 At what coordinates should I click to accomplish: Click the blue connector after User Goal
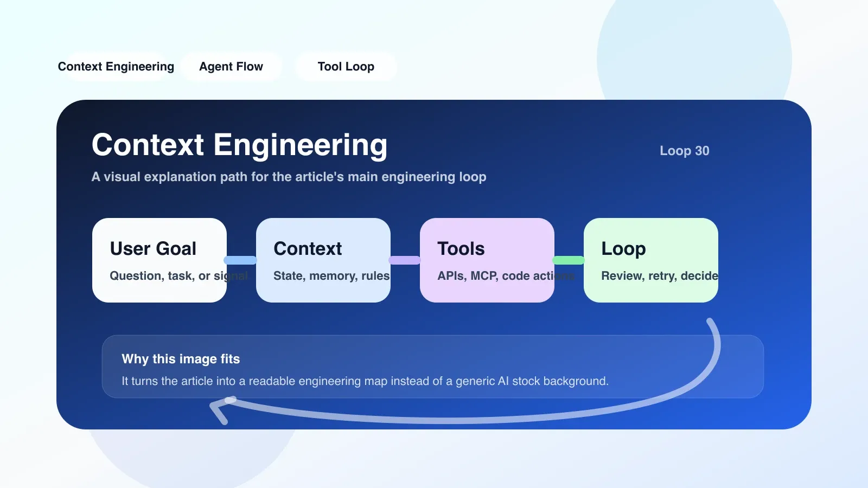tap(240, 260)
